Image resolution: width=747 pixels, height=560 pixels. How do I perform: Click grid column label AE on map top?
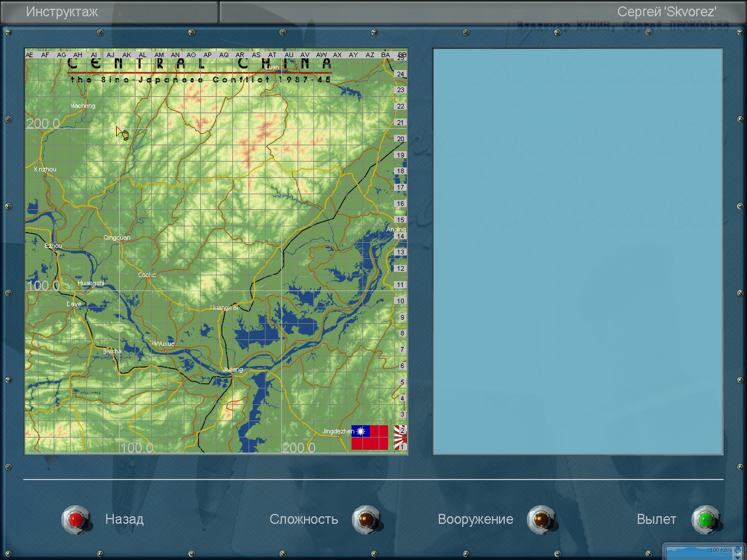[29, 55]
